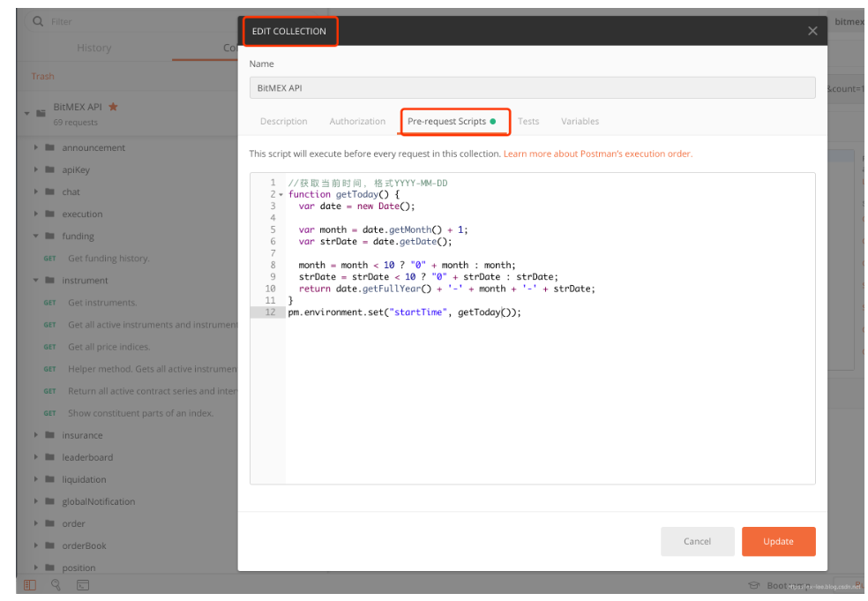Click the orderBook folder icon
The width and height of the screenshot is (868, 601).
(x=49, y=545)
